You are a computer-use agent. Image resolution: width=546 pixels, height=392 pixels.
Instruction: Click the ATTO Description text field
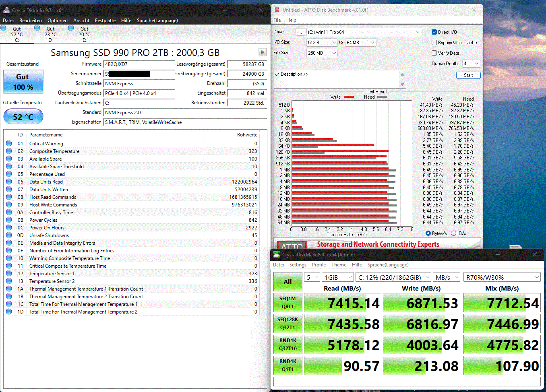pyautogui.click(x=336, y=79)
